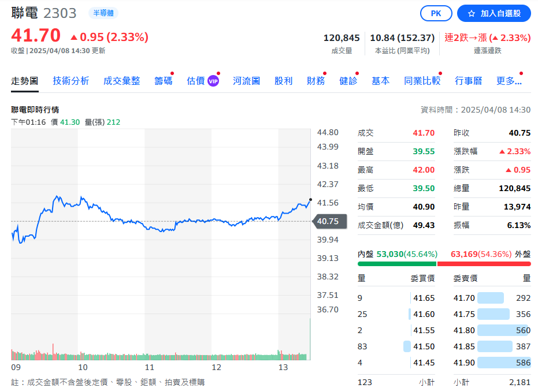Click the ask price 41.85

[464, 346]
